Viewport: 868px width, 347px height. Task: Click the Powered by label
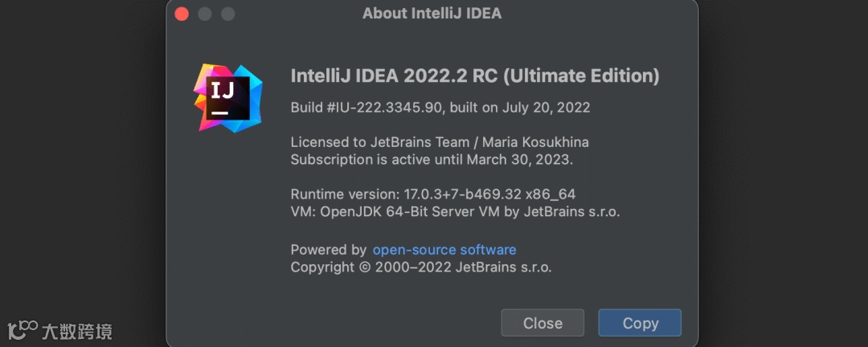328,250
